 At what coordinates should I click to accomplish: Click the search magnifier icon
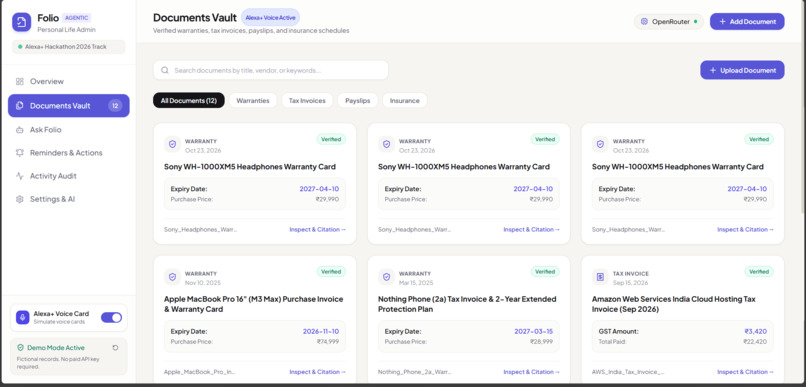[164, 70]
